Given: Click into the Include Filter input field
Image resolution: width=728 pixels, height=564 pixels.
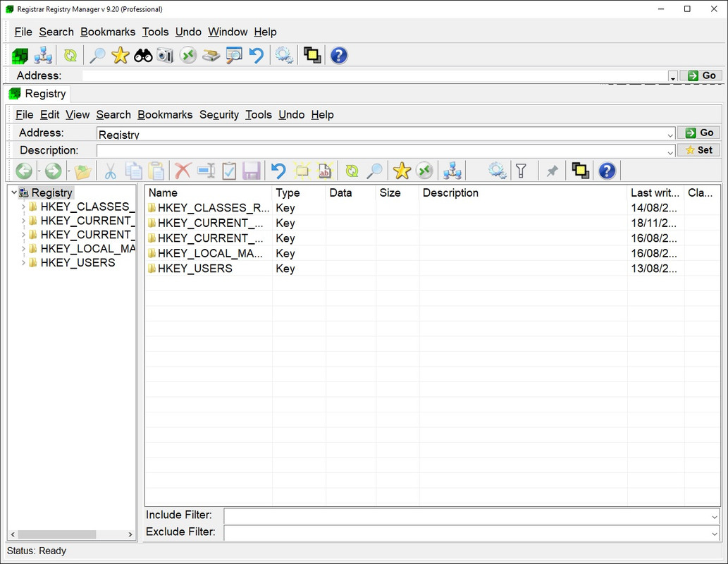Looking at the screenshot, I should (x=467, y=517).
